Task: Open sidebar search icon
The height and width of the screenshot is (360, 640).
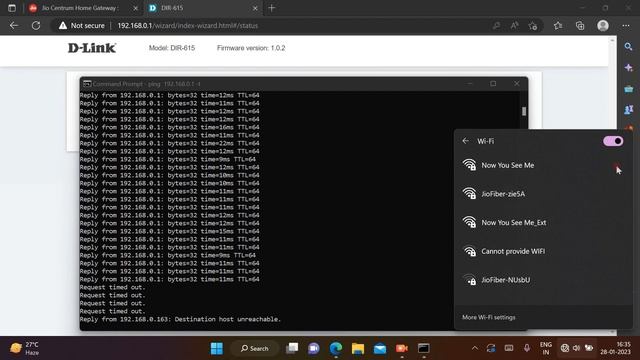Action: click(629, 47)
